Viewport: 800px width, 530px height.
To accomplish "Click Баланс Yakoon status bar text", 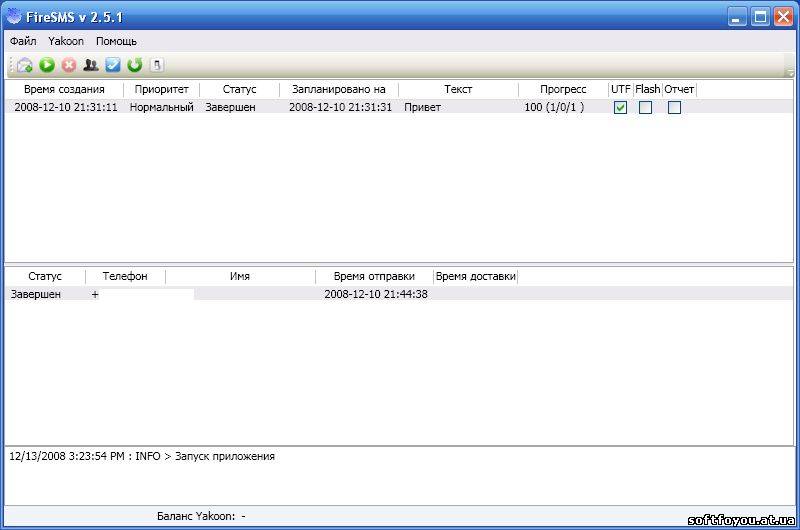I will tap(201, 516).
